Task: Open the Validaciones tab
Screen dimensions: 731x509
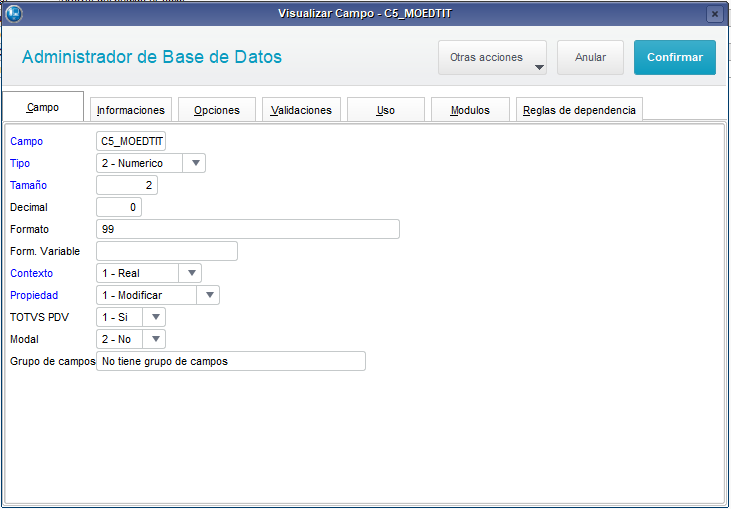Action: point(301,110)
